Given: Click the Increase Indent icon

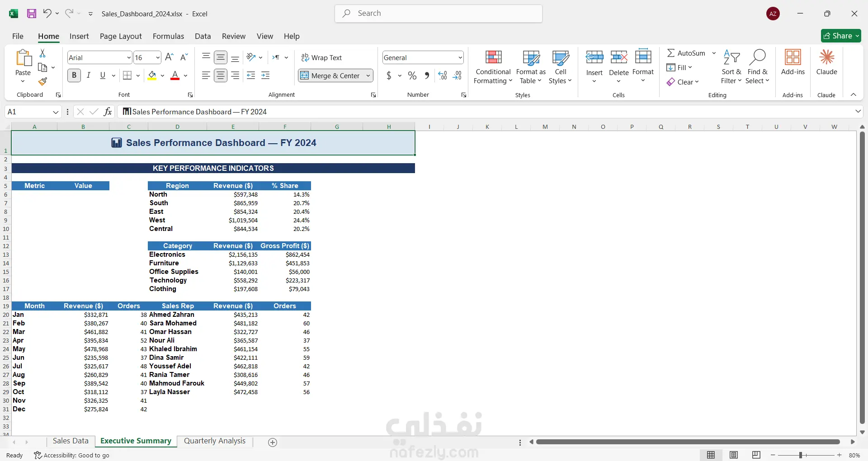Looking at the screenshot, I should click(x=265, y=75).
